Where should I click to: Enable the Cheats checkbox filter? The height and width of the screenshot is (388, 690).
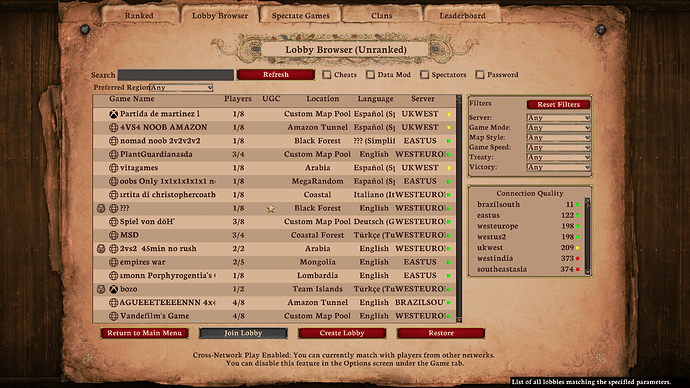[327, 75]
